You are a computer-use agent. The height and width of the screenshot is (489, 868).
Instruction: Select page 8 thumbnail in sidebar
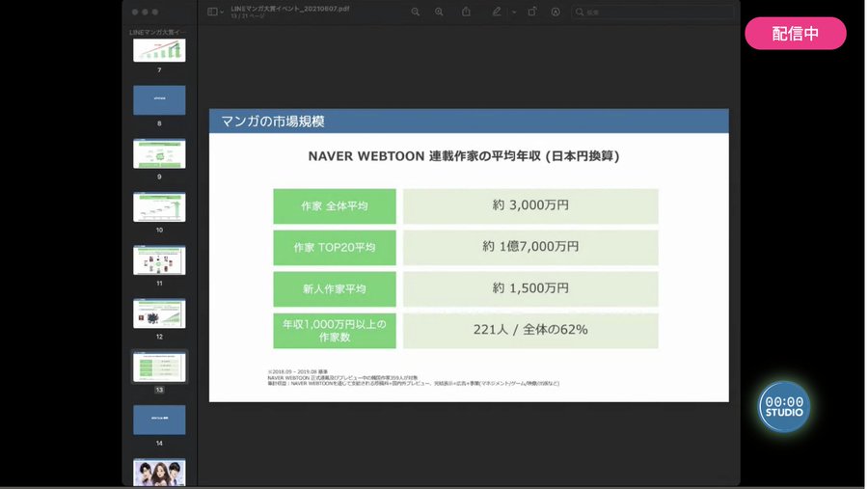point(159,99)
